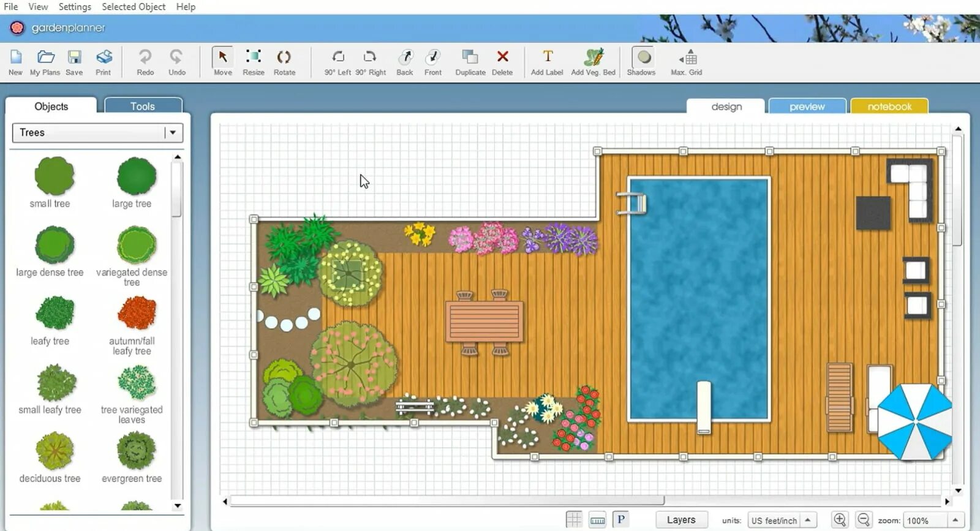Open the zoom percentage dropdown

click(933, 521)
